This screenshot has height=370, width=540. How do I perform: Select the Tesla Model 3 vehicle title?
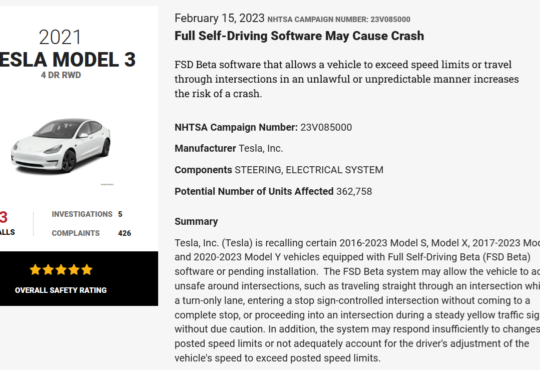pos(68,60)
